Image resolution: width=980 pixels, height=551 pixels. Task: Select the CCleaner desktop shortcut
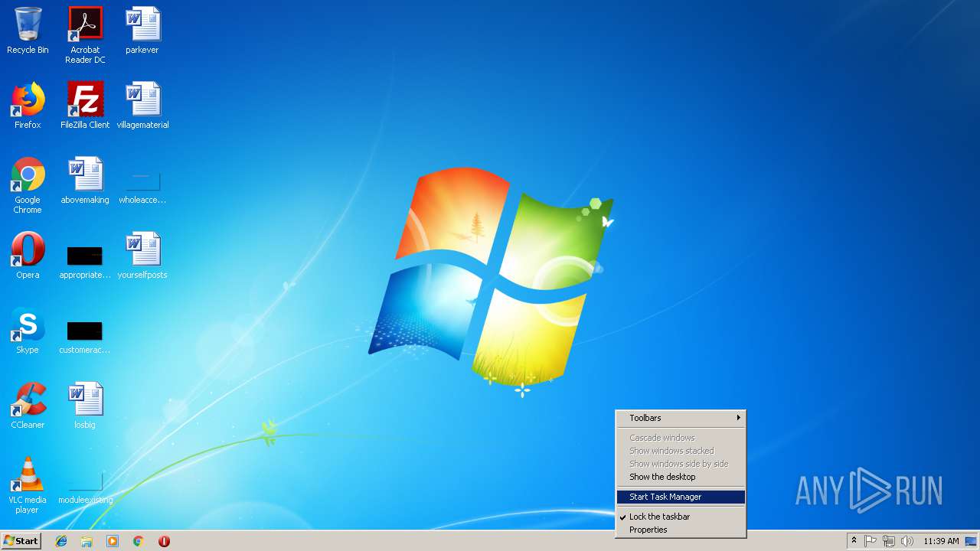(x=28, y=406)
